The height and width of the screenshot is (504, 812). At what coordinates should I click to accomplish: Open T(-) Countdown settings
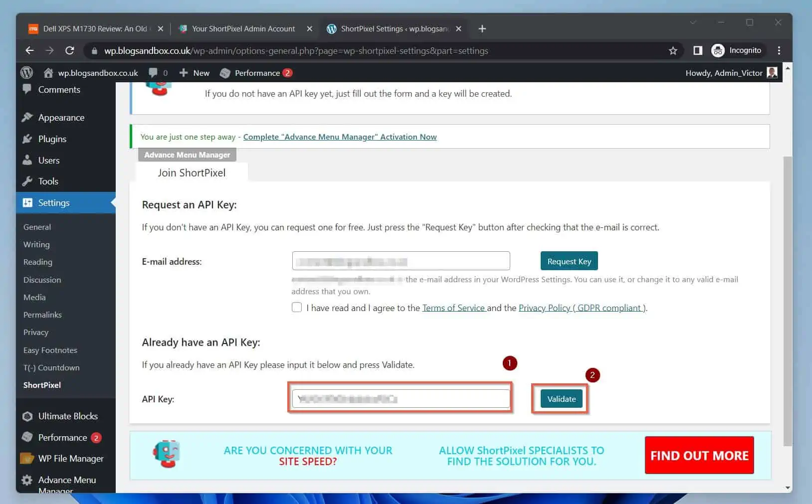click(51, 367)
